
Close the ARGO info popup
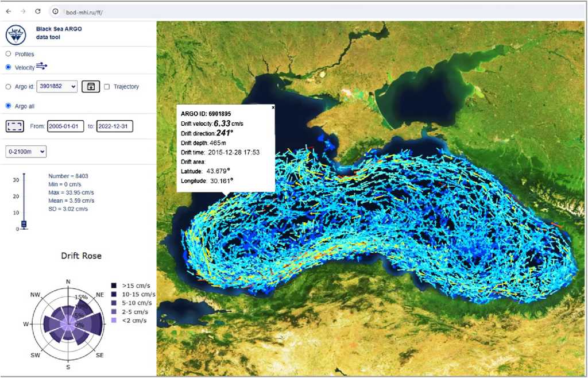tap(273, 107)
